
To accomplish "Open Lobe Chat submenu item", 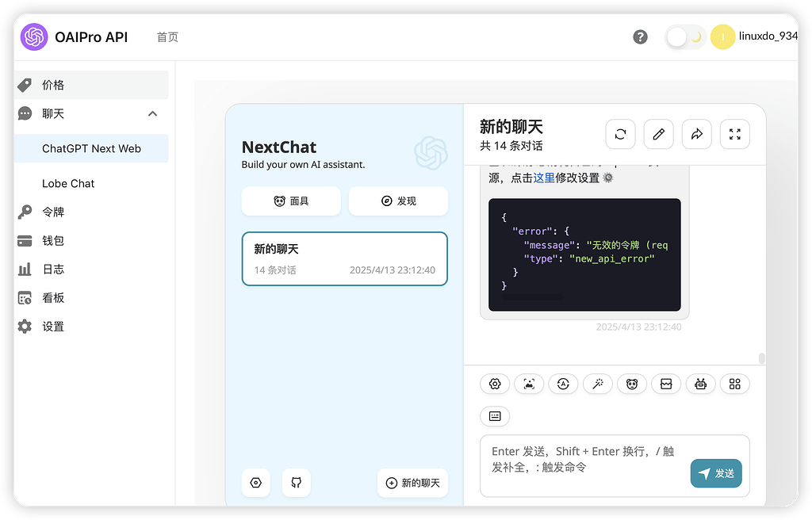I will (91, 183).
